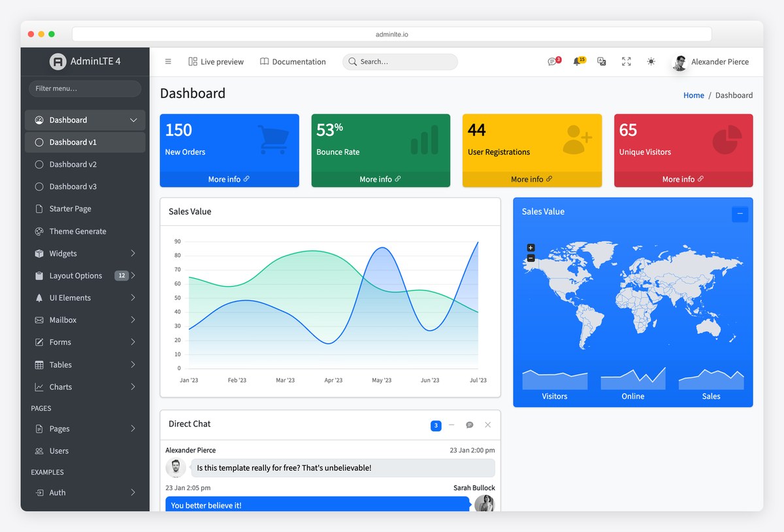This screenshot has width=784, height=532.
Task: Click Alexander Pierce's chat avatar
Action: point(176,468)
